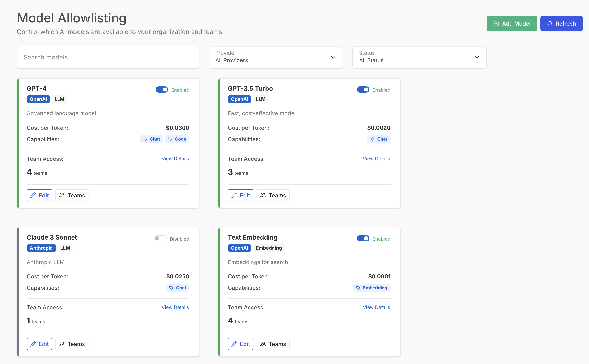Click the Code capability tag on GPT-4
Screen dimensions: 589x364
(177, 139)
